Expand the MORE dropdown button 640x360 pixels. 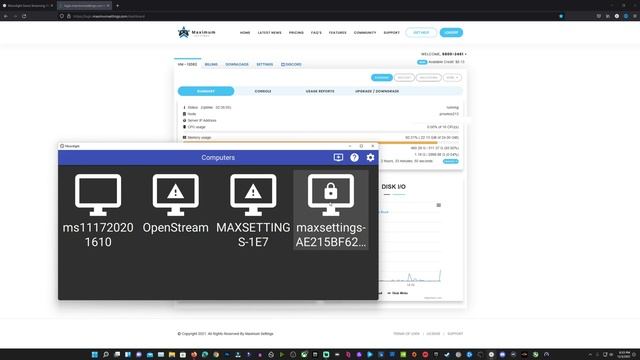tap(452, 78)
